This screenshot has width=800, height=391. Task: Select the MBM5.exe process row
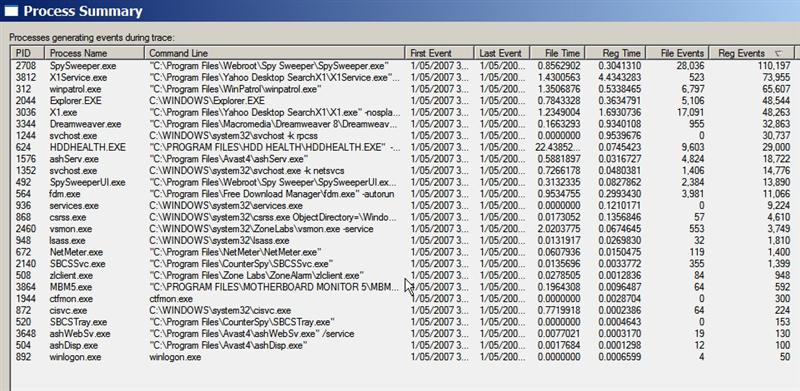[403, 287]
